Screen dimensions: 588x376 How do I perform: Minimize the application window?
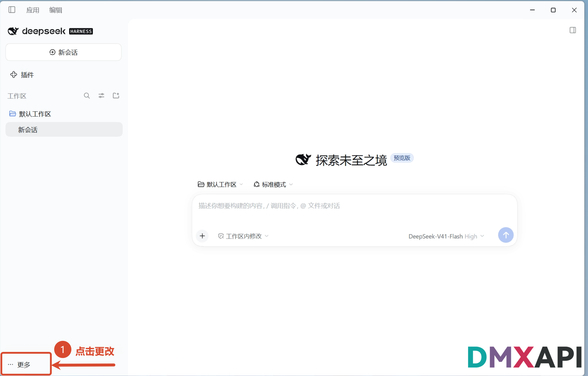coord(532,10)
